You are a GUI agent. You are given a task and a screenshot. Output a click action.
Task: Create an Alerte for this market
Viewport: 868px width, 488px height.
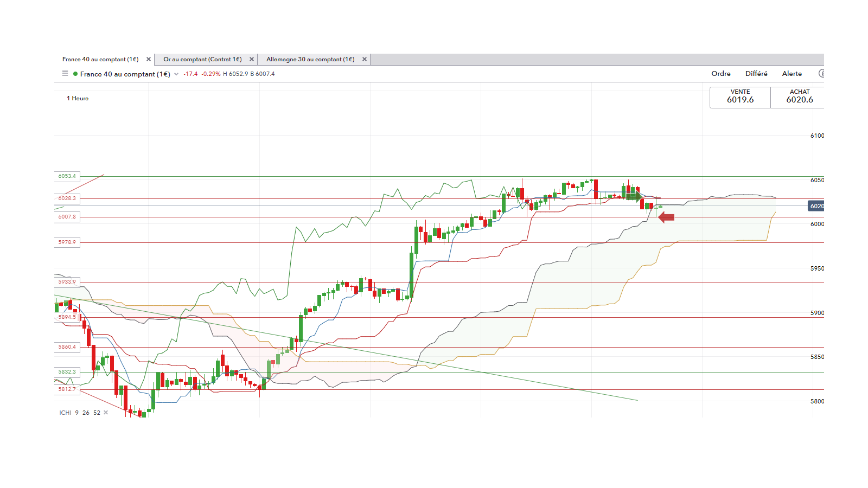(792, 74)
